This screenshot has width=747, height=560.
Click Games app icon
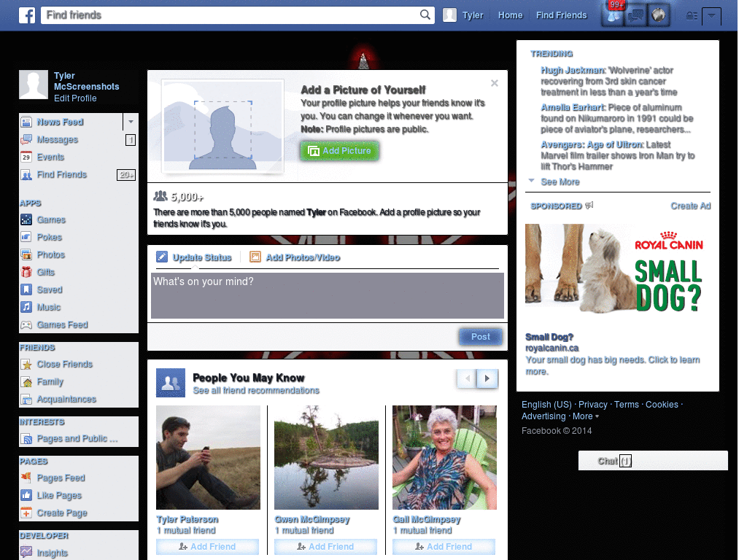point(26,219)
